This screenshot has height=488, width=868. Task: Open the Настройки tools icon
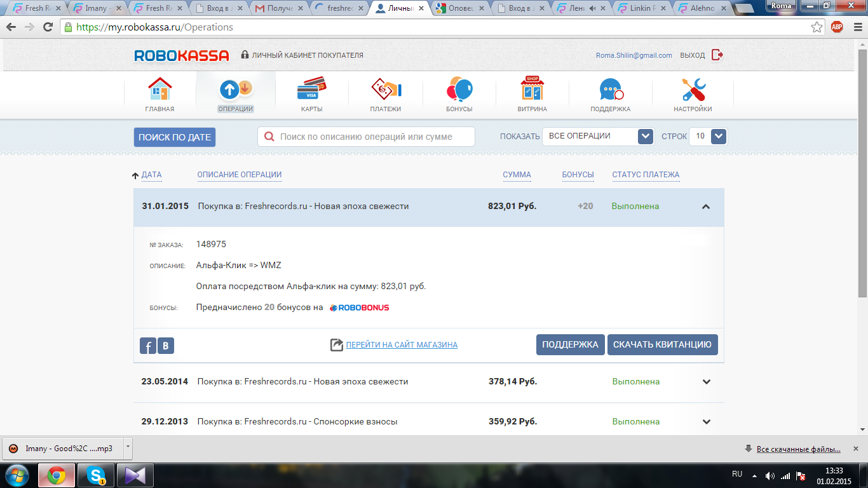[693, 90]
